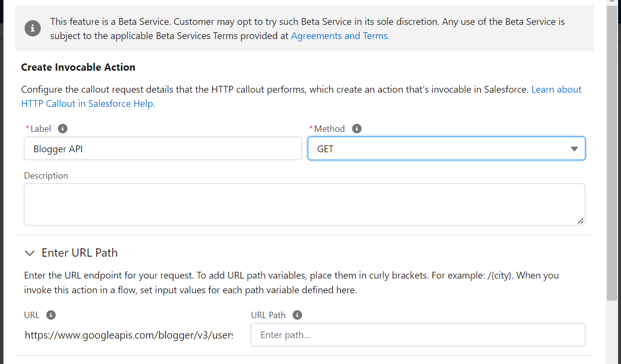This screenshot has width=621, height=364.
Task: Click the Label field containing Blogger API
Action: pos(163,148)
